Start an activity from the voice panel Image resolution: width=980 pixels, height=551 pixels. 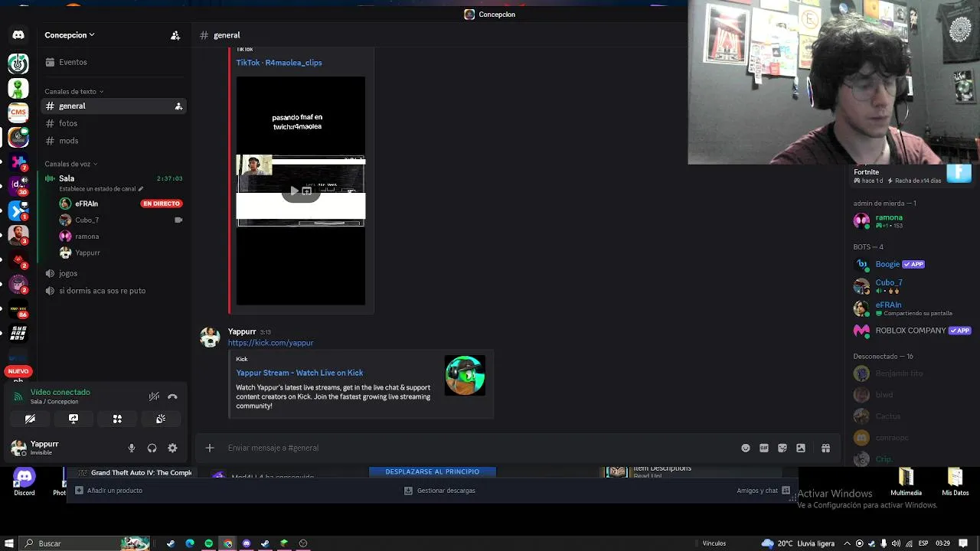(x=117, y=419)
